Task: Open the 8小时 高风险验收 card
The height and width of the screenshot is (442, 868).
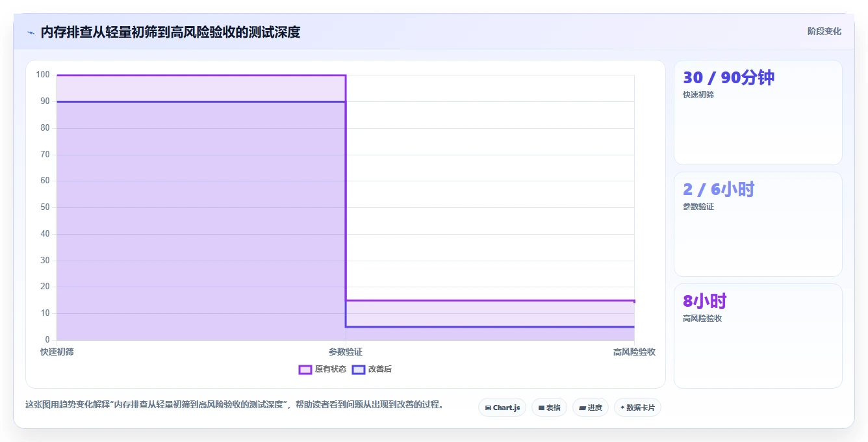Action: 758,336
